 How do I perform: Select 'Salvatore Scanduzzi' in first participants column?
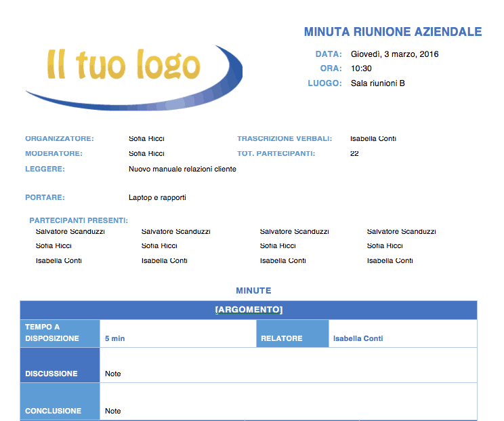point(70,232)
